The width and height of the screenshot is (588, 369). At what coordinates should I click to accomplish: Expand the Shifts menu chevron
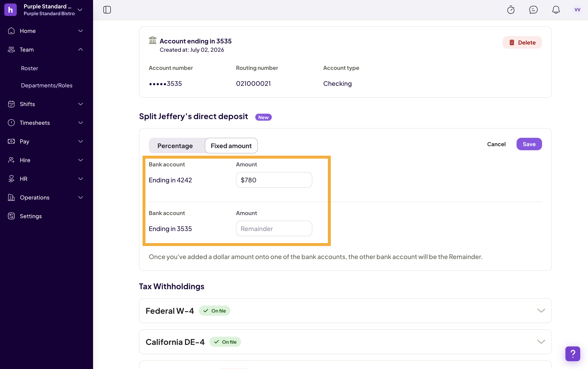81,104
